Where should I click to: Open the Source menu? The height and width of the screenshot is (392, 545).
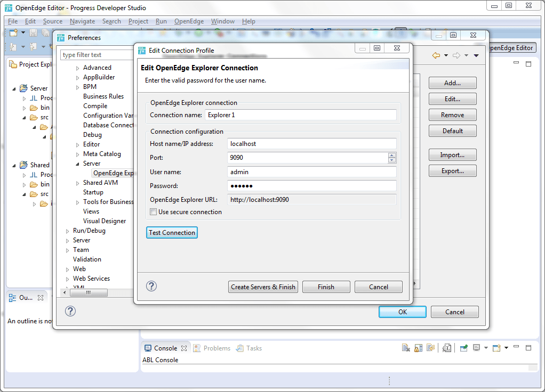tap(53, 21)
